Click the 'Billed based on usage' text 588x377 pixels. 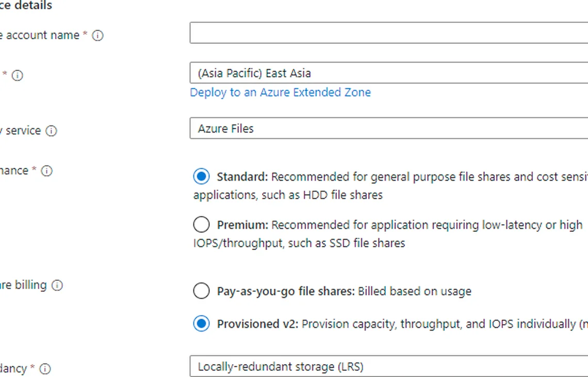click(414, 291)
